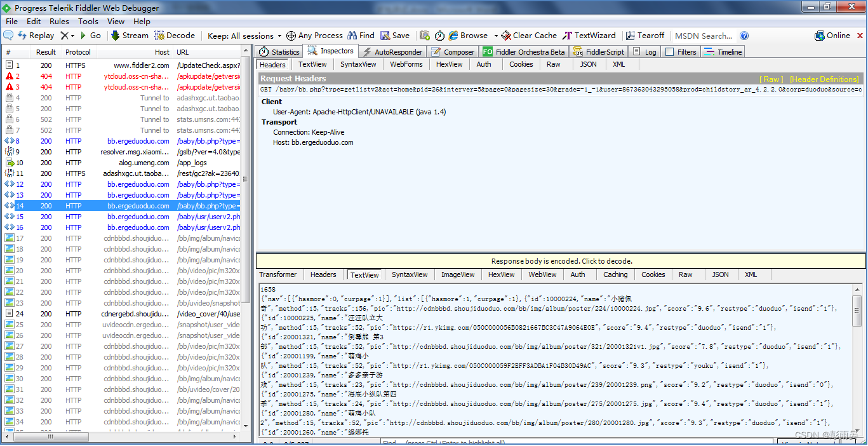Image resolution: width=868 pixels, height=446 pixels.
Task: Open the FiddlerScript tab
Action: click(x=598, y=52)
